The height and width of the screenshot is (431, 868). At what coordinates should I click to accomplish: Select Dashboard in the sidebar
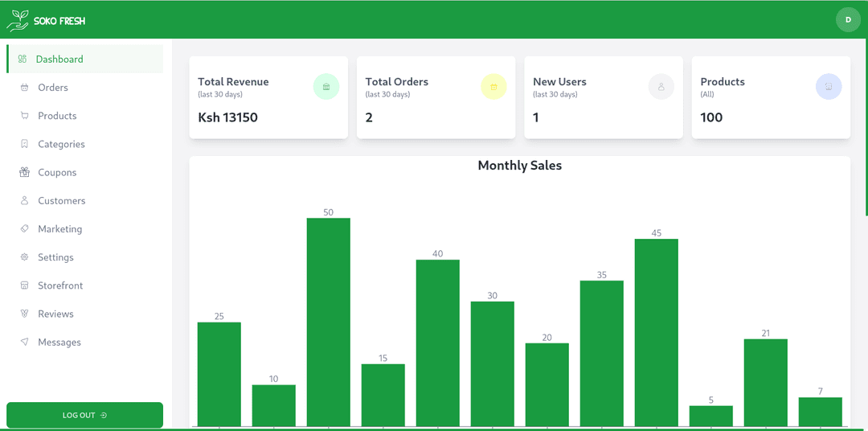[59, 60]
